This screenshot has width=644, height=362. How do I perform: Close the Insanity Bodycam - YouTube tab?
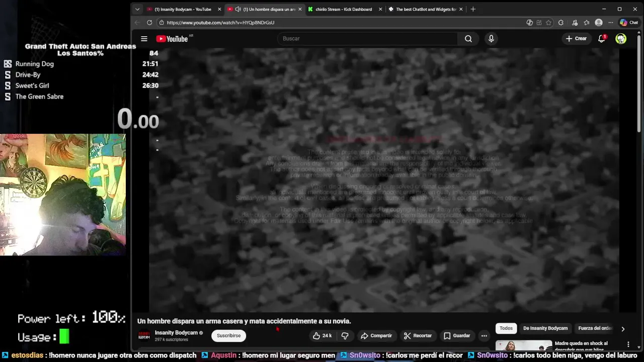pyautogui.click(x=219, y=9)
